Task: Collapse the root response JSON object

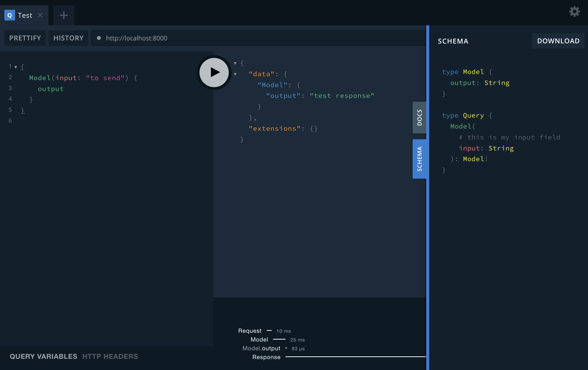Action: [235, 63]
